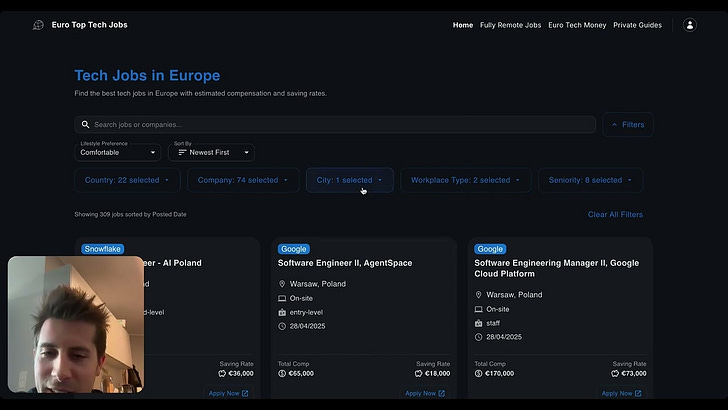This screenshot has width=728, height=410.
Task: Open the Lifestyle Preference Comfortable dropdown
Action: click(118, 152)
